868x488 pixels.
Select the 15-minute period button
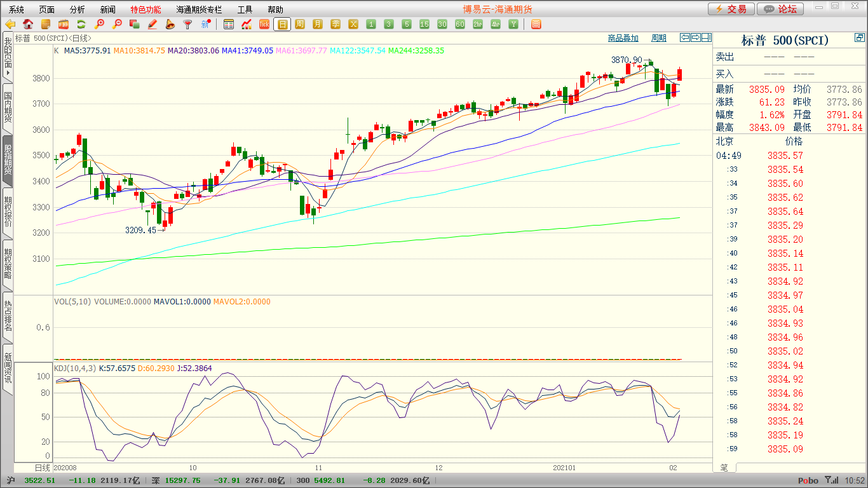pyautogui.click(x=424, y=24)
